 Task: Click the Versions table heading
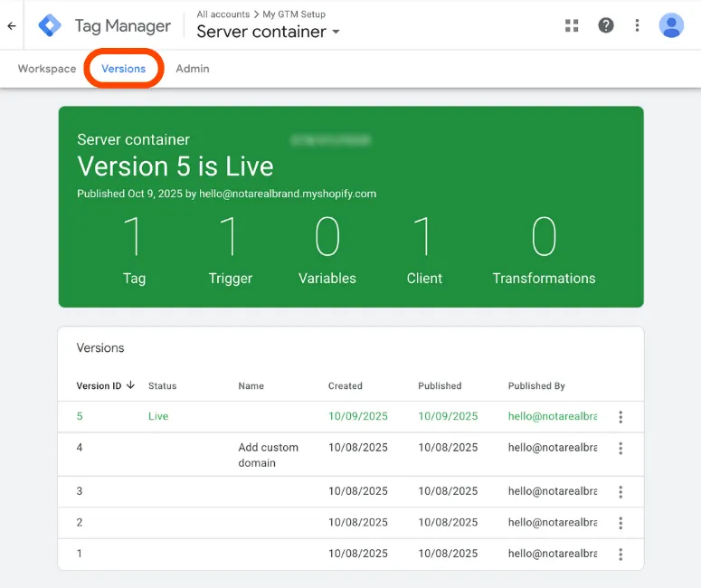pyautogui.click(x=100, y=348)
